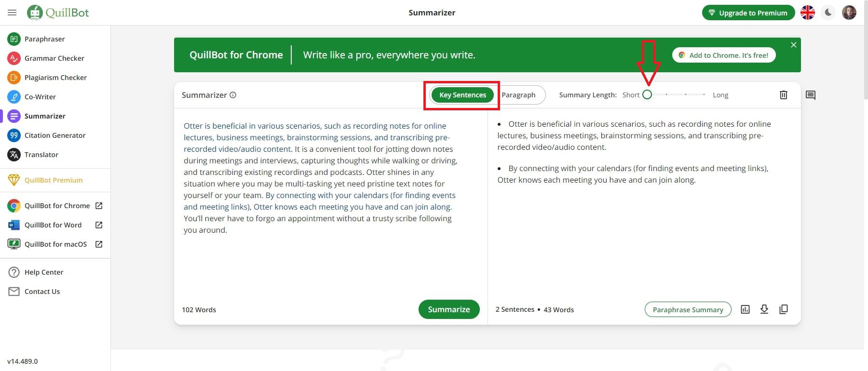This screenshot has height=371, width=868.
Task: Open Paraphraser from the sidebar
Action: coord(44,39)
